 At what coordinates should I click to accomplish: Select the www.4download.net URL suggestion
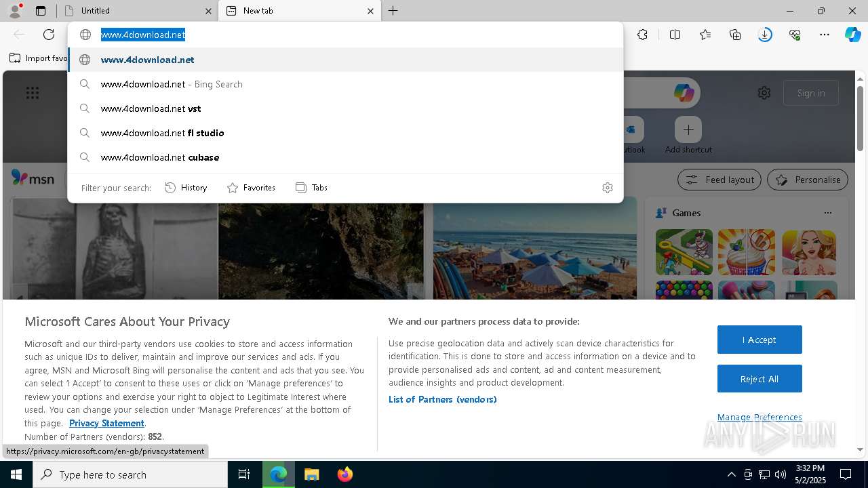[x=345, y=60]
